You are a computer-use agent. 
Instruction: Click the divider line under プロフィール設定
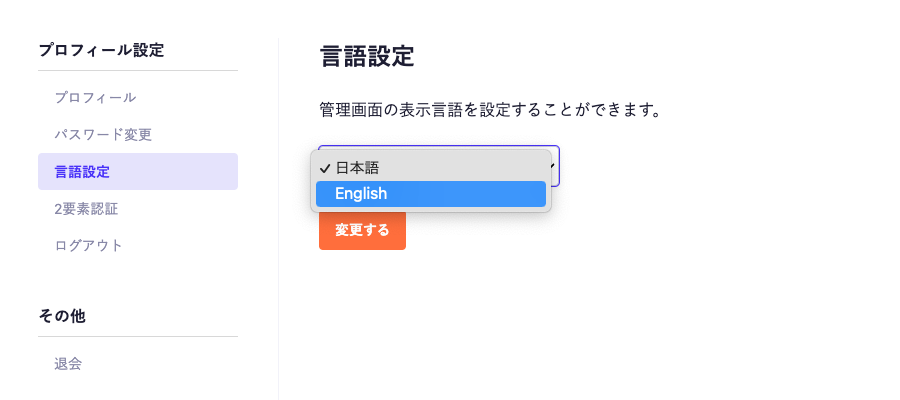[x=138, y=71]
